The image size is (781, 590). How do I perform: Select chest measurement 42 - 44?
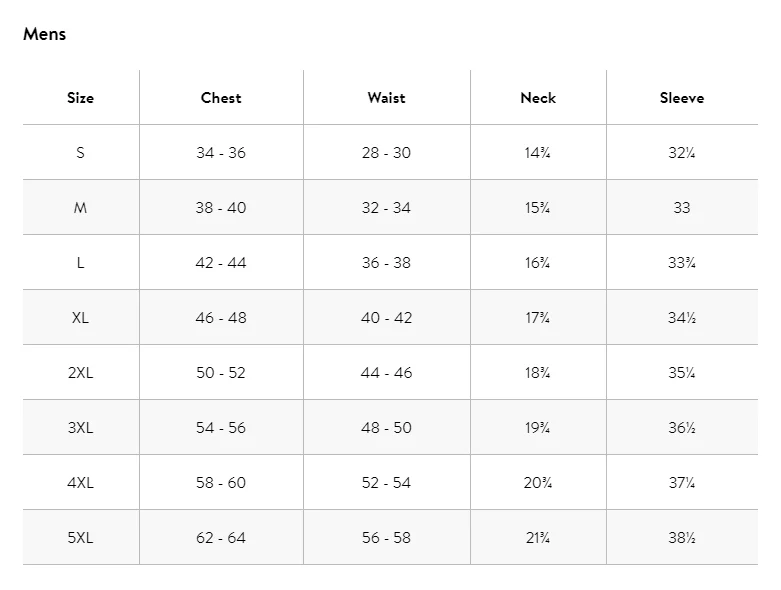[x=221, y=263]
